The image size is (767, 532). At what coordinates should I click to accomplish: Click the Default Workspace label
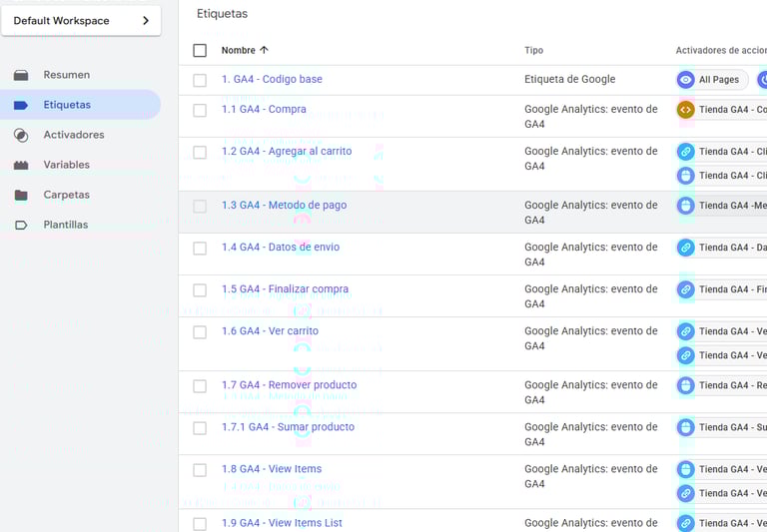[x=61, y=21]
